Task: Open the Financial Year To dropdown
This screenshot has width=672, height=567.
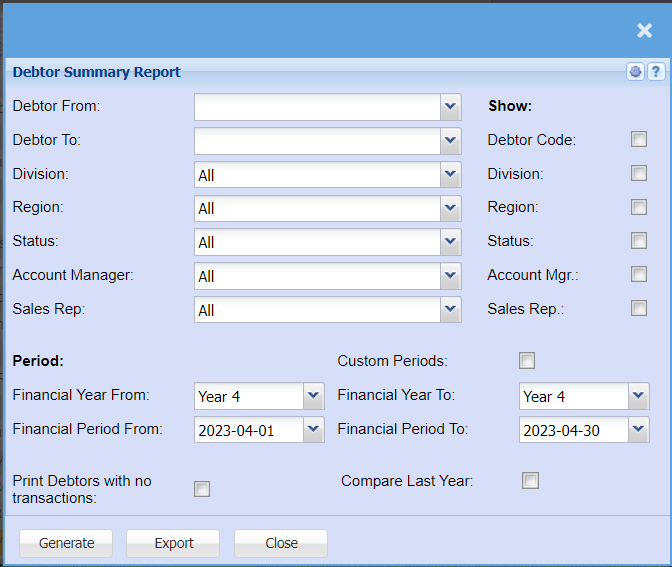Action: (x=639, y=396)
